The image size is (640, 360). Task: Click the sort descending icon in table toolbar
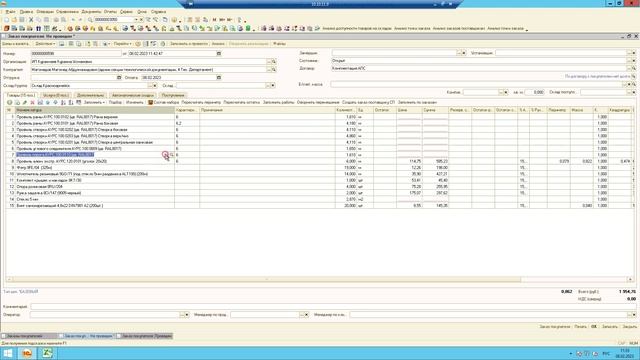click(x=71, y=102)
